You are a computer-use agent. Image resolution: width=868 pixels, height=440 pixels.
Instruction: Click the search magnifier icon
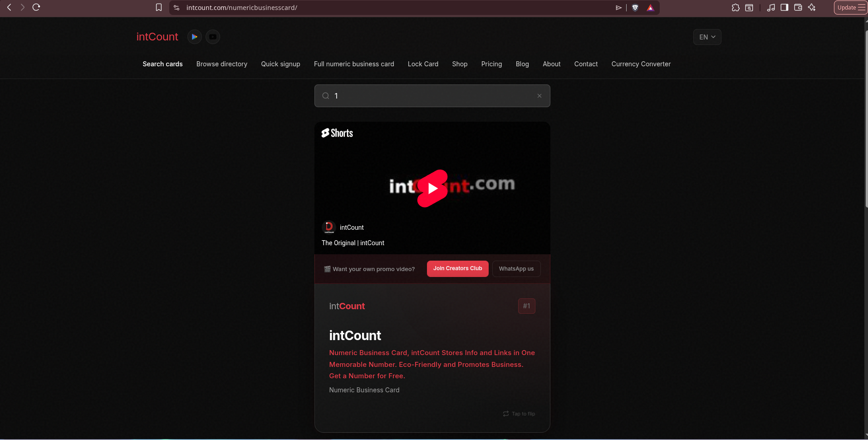point(326,96)
